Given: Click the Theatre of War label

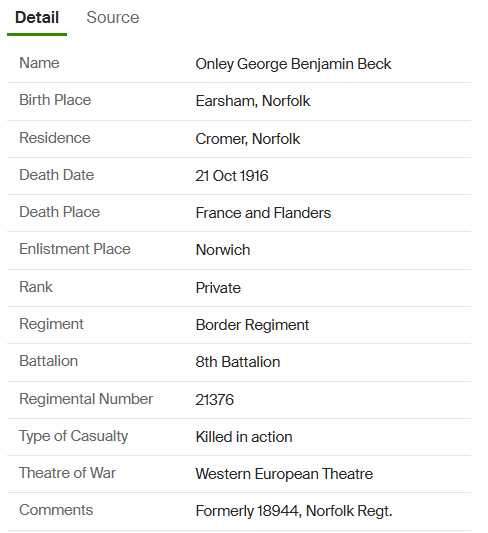Looking at the screenshot, I should [x=67, y=473].
